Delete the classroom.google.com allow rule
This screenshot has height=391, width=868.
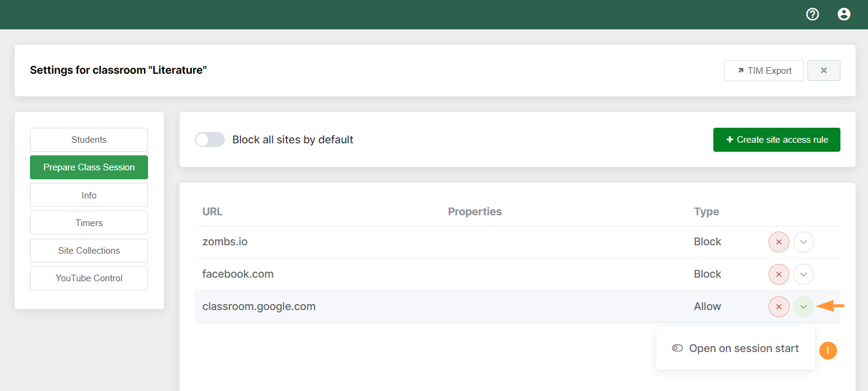coord(779,307)
